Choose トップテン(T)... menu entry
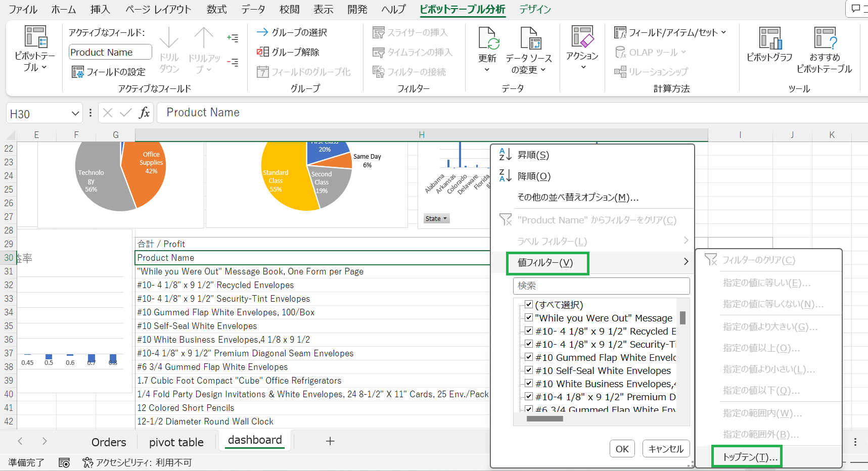 (750, 457)
